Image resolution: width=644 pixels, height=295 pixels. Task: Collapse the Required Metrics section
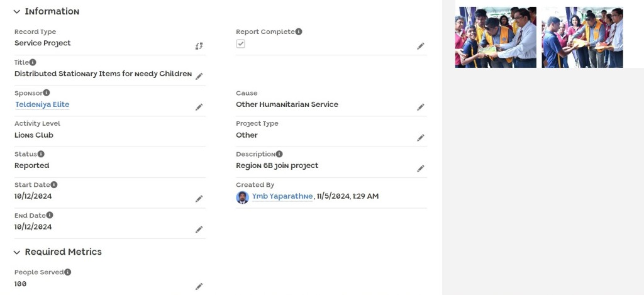tap(17, 252)
